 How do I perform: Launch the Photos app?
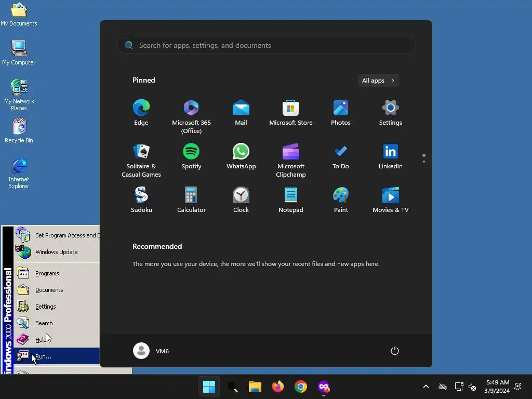341,113
